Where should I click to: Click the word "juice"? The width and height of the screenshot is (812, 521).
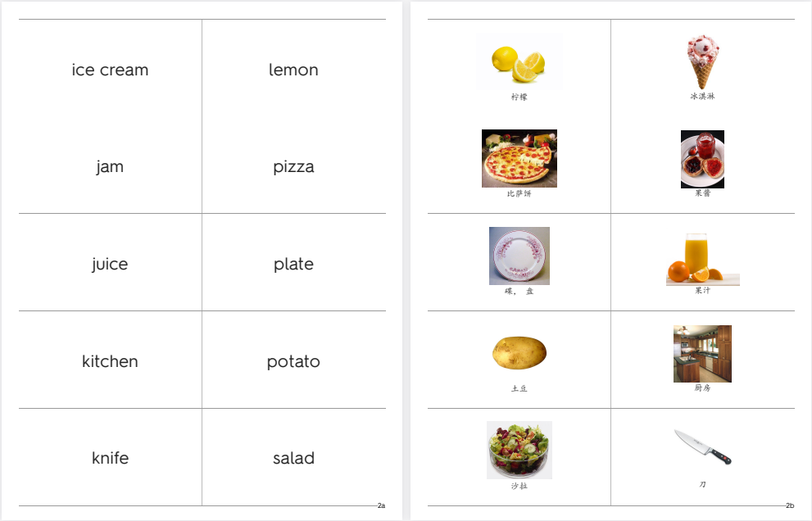pos(110,264)
